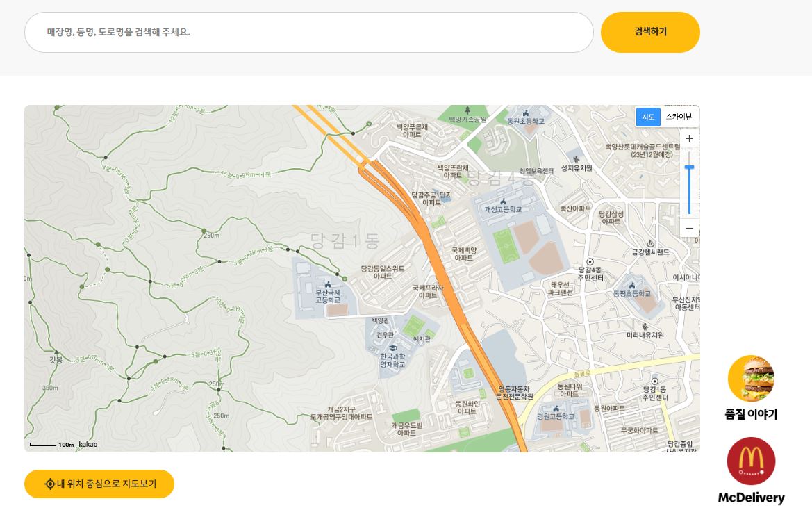Click 개금우드빌 아파트 label
812x517 pixels.
(406, 429)
